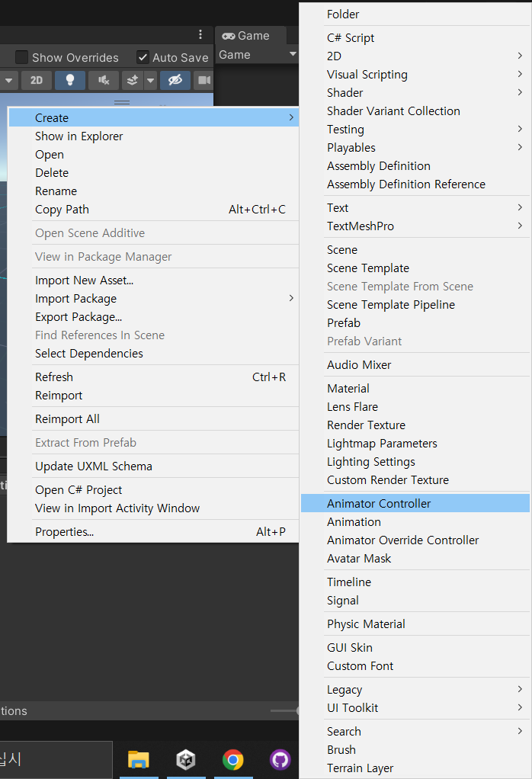Enable the Show Overrides checkbox
532x779 pixels.
coord(21,58)
